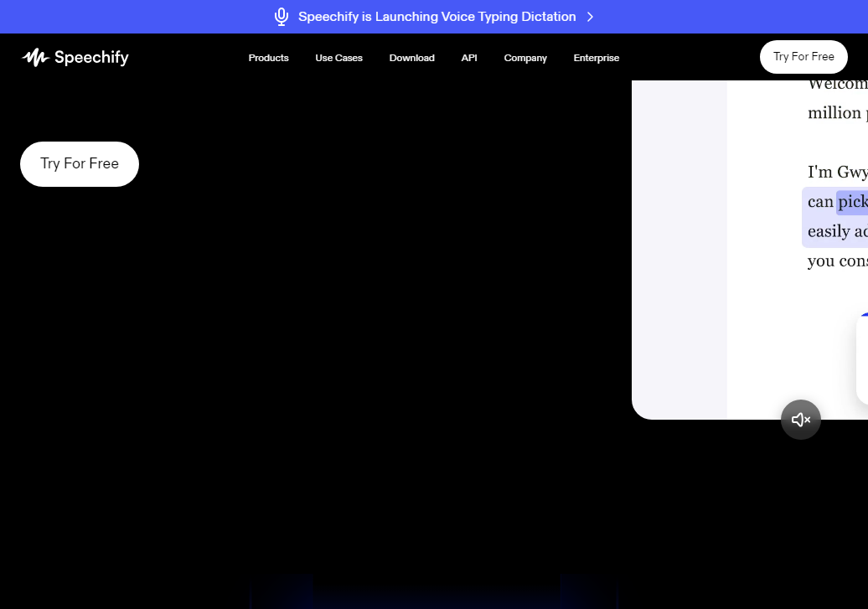868x609 pixels.
Task: Click the banner's right chevron arrow
Action: 590,17
